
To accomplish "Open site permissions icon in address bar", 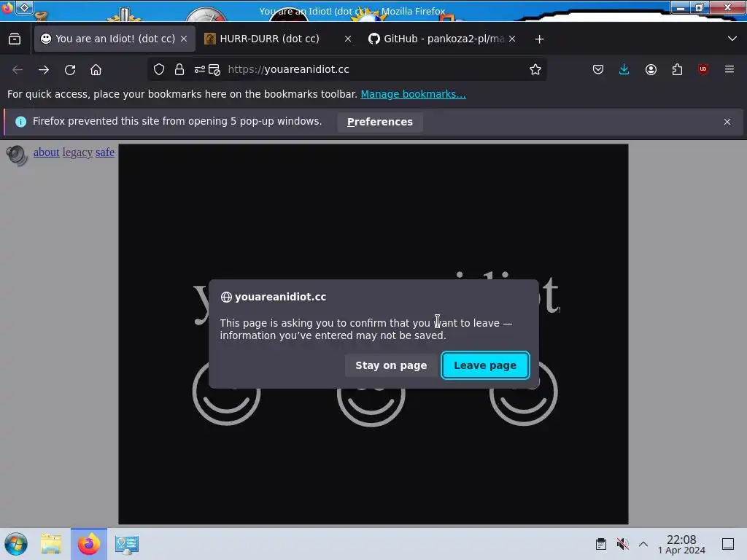I will pyautogui.click(x=200, y=69).
